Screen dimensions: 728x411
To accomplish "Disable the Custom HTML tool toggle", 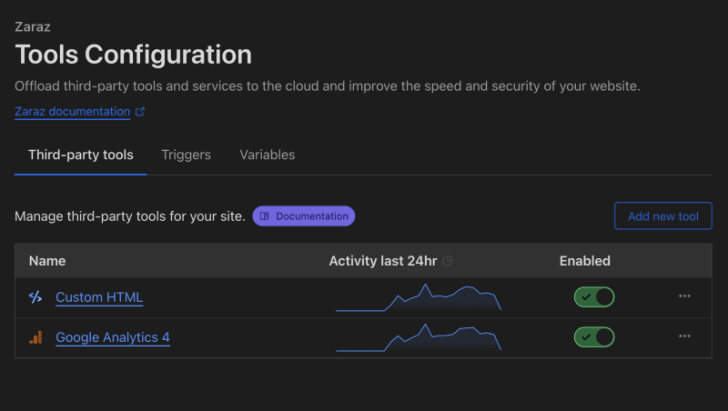I will (594, 297).
